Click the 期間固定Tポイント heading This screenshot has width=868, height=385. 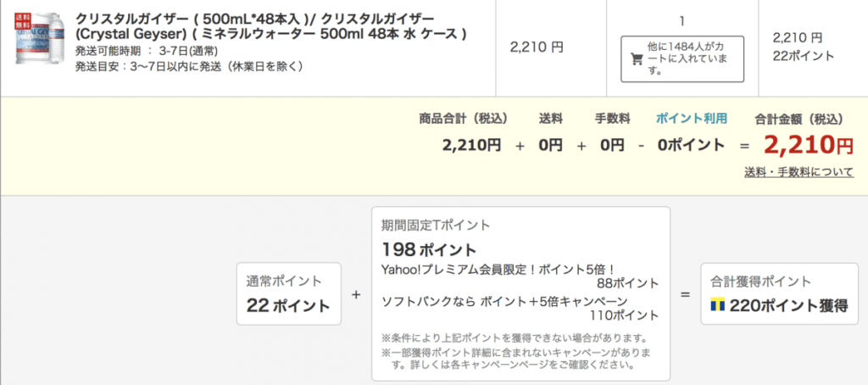pos(436,226)
